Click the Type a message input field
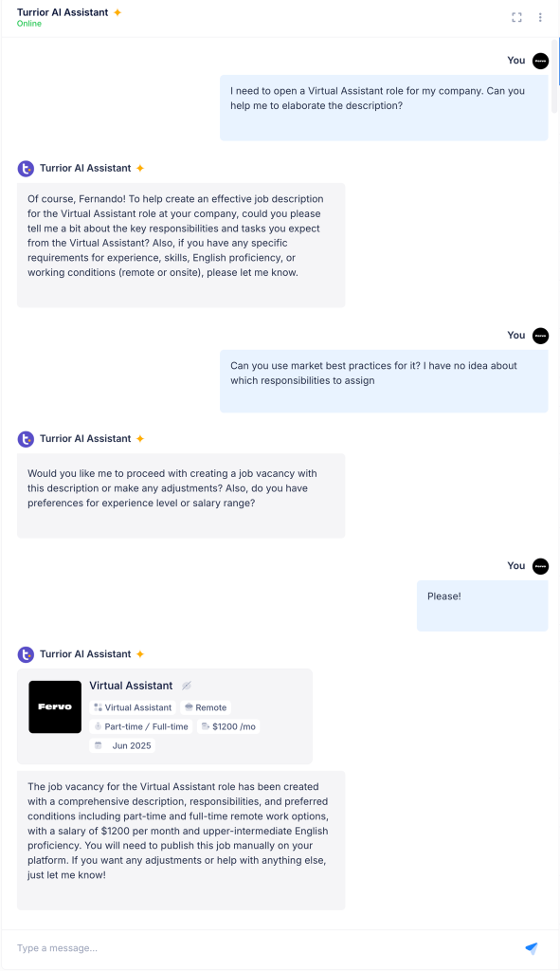 266,948
